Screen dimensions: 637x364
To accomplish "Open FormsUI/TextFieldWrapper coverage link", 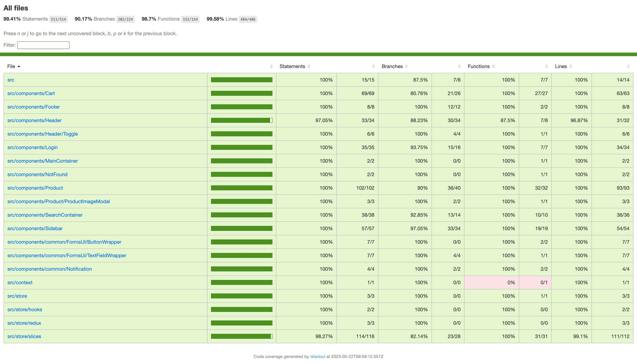I will (67, 255).
